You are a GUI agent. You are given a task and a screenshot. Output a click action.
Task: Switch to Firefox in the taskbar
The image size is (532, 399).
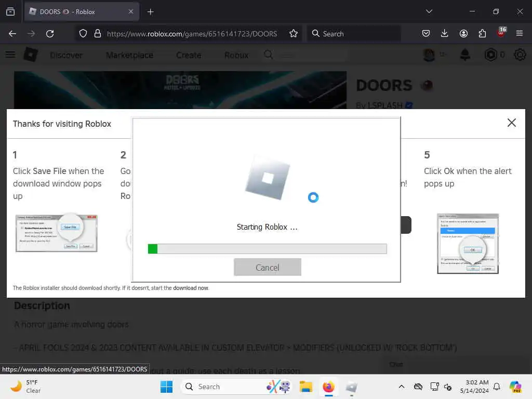[328, 387]
